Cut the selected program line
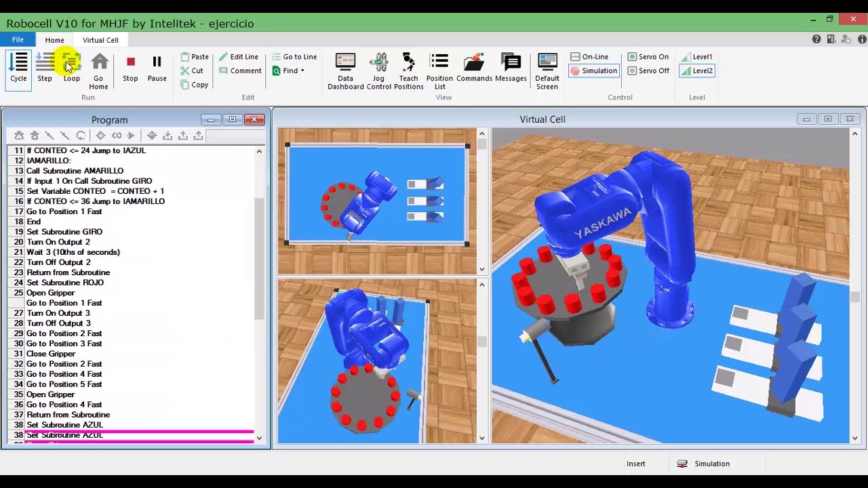 point(192,70)
